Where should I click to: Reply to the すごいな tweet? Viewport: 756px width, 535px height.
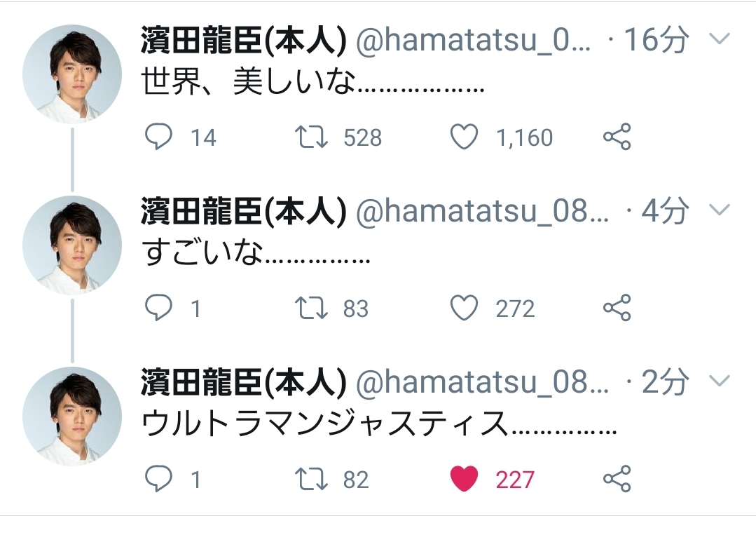point(158,308)
